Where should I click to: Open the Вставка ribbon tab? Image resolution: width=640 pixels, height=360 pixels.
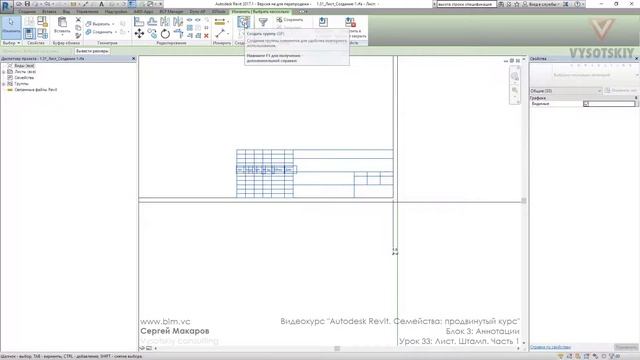click(49, 12)
